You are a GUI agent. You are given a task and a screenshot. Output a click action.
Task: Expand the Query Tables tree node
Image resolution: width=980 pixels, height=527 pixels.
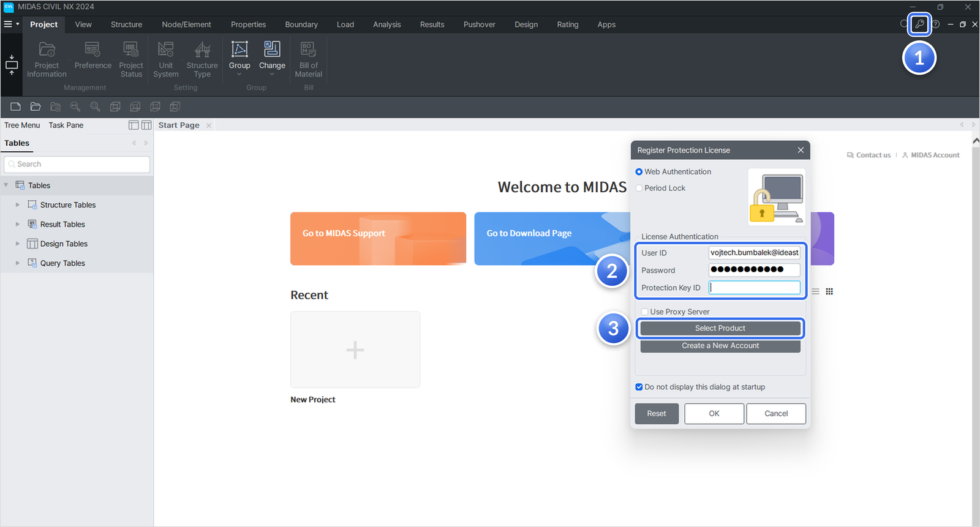(x=18, y=263)
